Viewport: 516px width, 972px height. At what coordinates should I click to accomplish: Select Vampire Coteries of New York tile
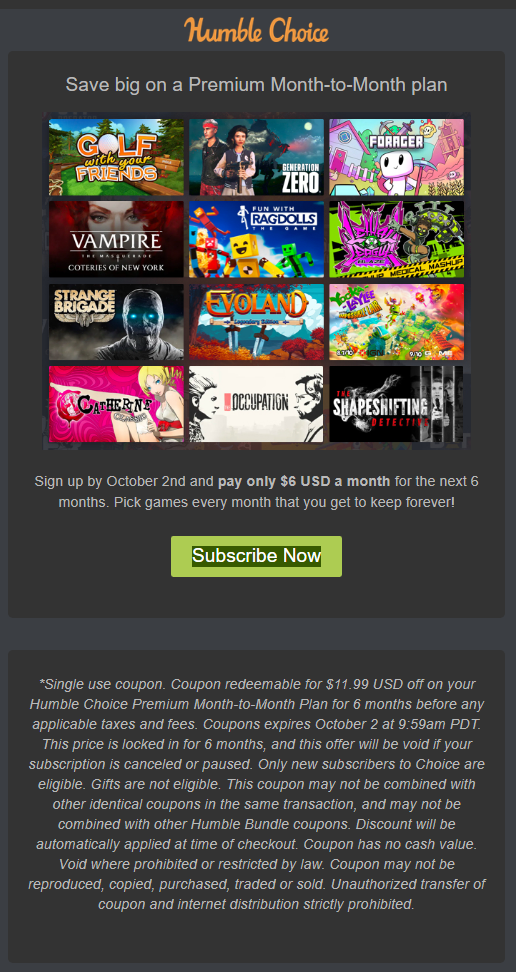(116, 239)
